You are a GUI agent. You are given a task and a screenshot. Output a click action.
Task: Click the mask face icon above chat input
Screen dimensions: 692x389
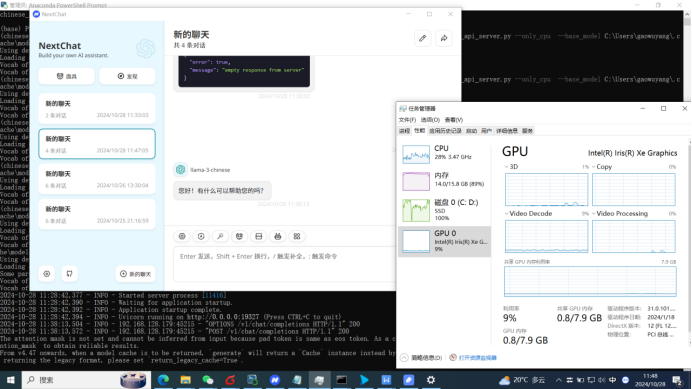pos(239,236)
